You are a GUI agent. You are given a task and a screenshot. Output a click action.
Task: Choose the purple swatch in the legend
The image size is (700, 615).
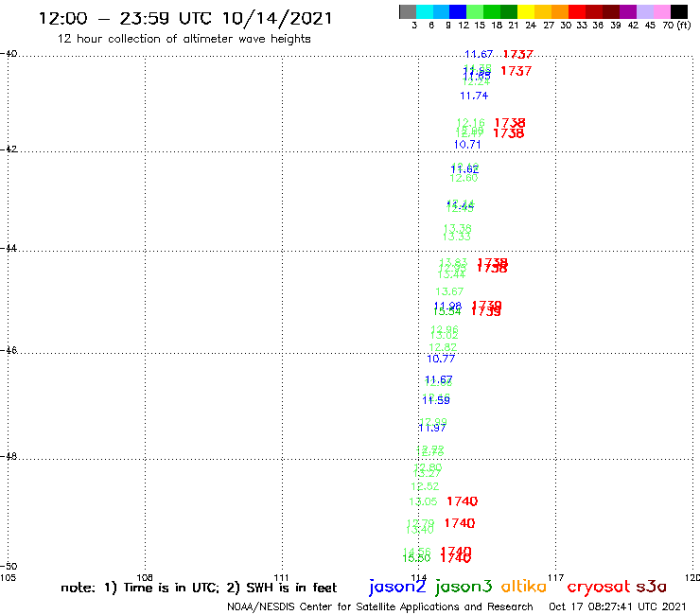click(x=628, y=11)
